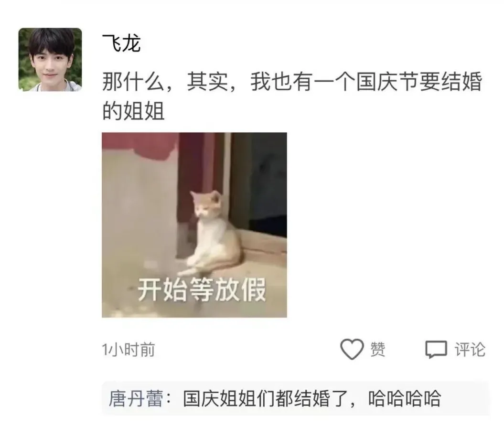The width and height of the screenshot is (504, 427).
Task: Click the 开始等放假 caption on the meme
Action: coord(202,289)
